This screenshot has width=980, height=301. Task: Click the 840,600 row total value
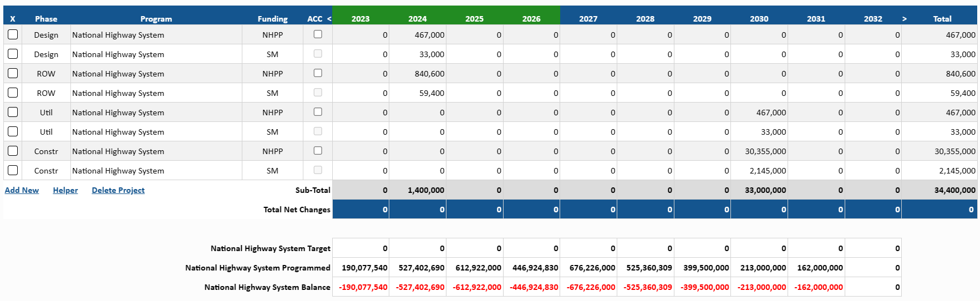[961, 73]
